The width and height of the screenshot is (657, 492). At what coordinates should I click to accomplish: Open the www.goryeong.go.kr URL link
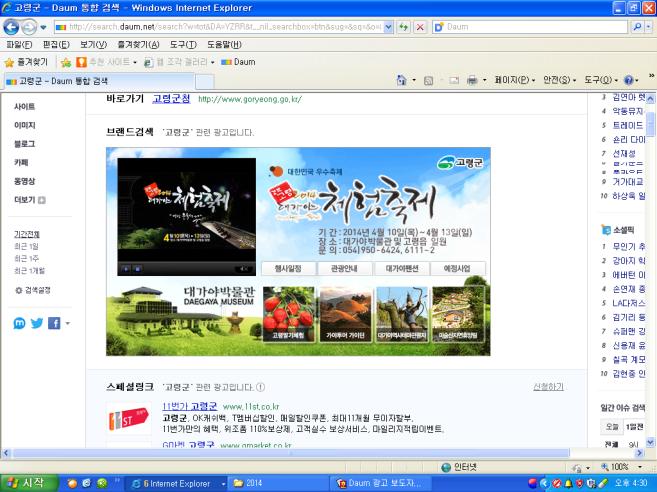[x=250, y=99]
